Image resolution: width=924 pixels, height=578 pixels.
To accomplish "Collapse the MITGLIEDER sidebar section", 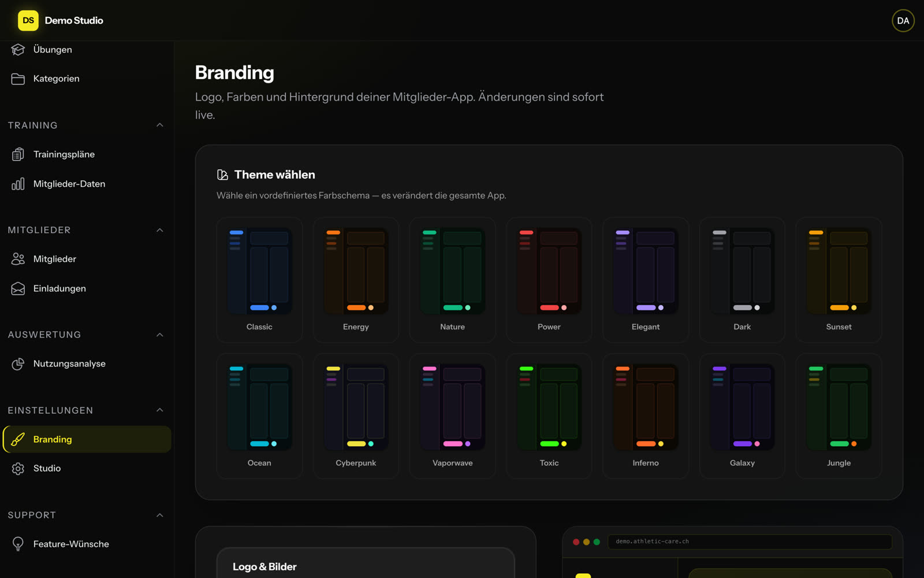I will (x=160, y=230).
